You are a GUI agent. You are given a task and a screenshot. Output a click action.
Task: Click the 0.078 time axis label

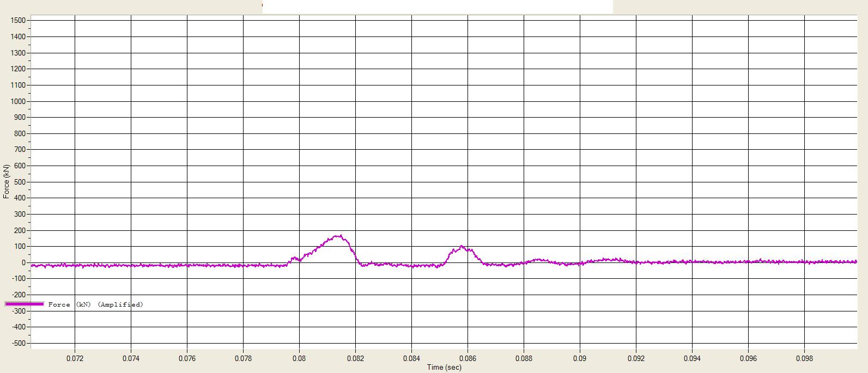[x=243, y=358]
